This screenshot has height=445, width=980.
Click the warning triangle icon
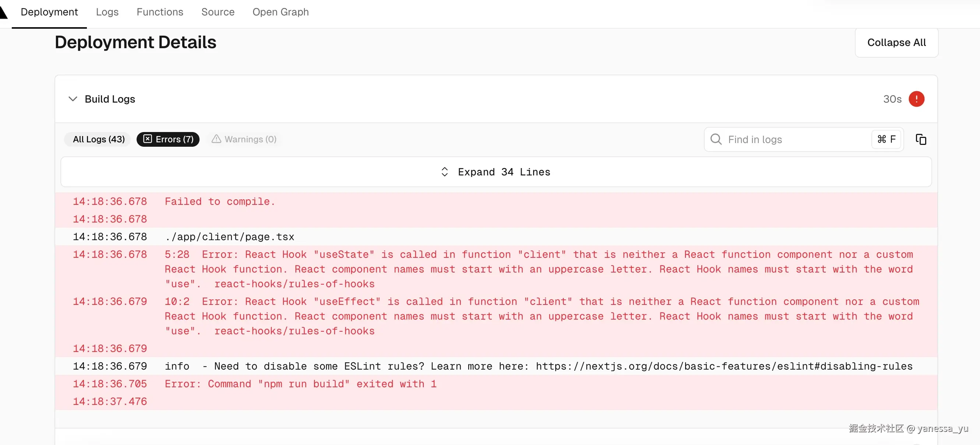(x=216, y=139)
